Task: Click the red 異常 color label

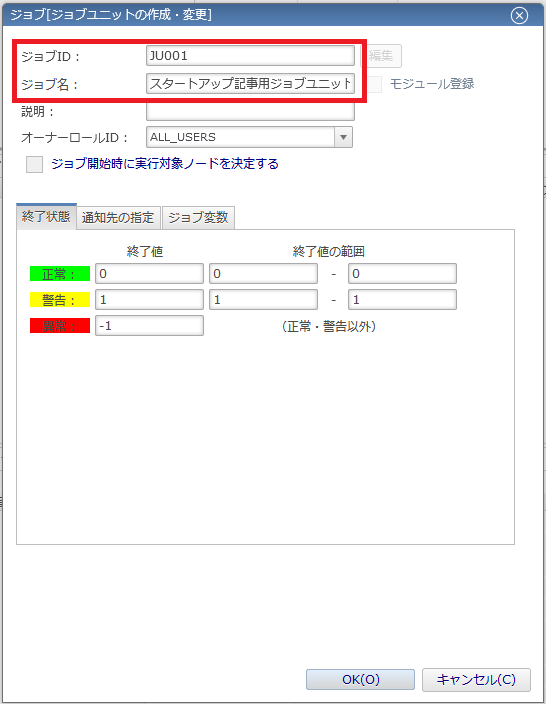Action: (60, 326)
